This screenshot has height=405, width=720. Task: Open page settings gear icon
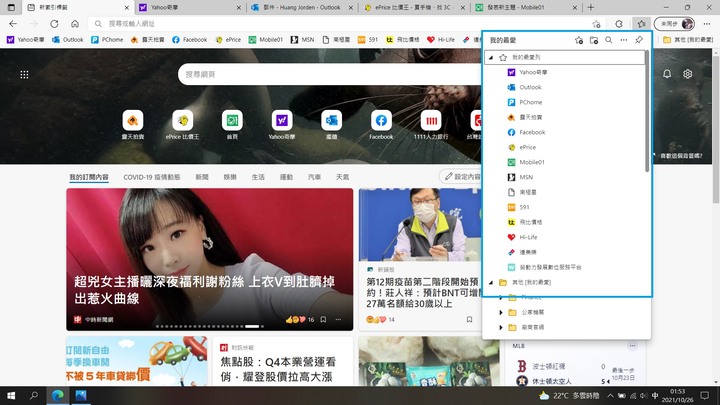687,74
